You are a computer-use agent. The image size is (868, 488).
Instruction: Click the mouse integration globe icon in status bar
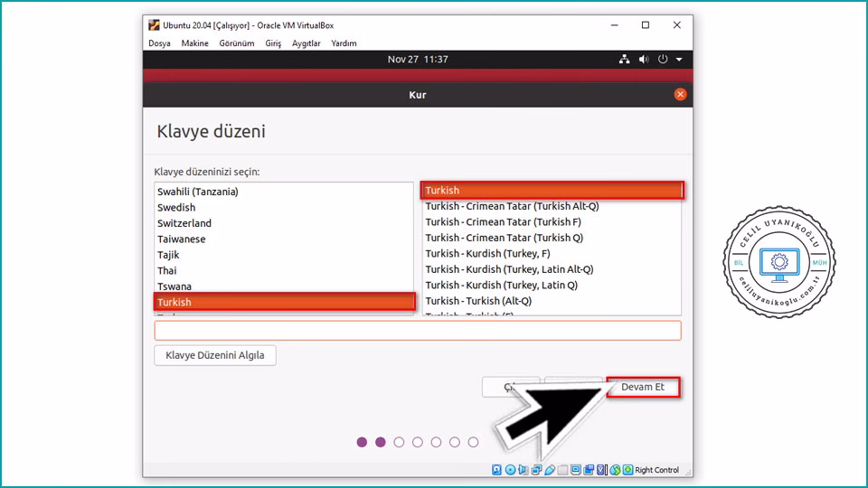pyautogui.click(x=615, y=470)
